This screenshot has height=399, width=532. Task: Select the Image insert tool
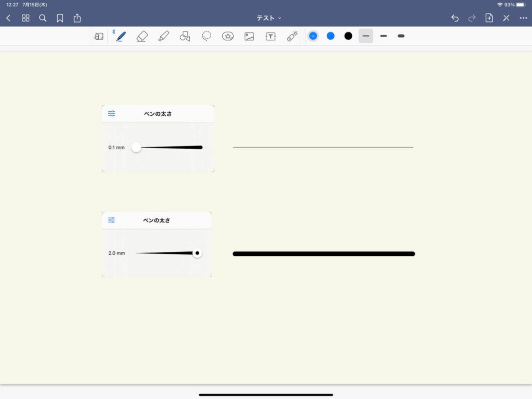point(249,36)
